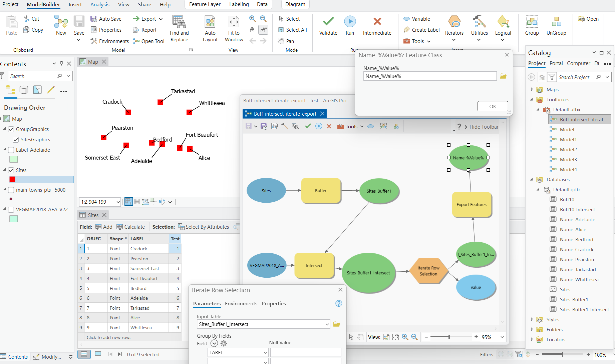Click Select All in the ribbon

pyautogui.click(x=292, y=30)
